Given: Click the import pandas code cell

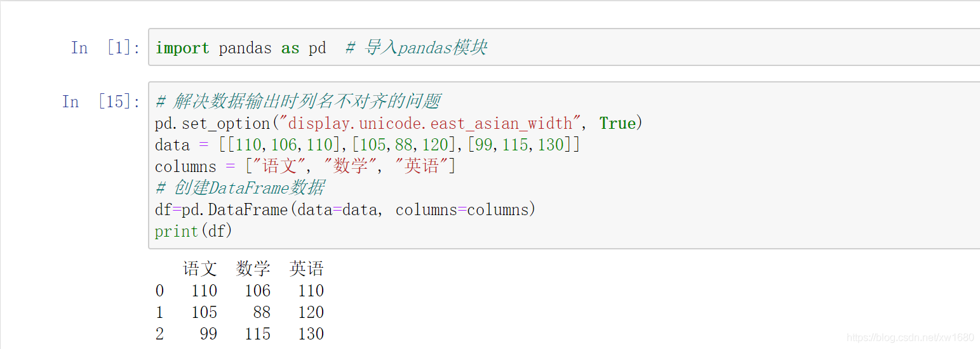Looking at the screenshot, I should pos(564,47).
